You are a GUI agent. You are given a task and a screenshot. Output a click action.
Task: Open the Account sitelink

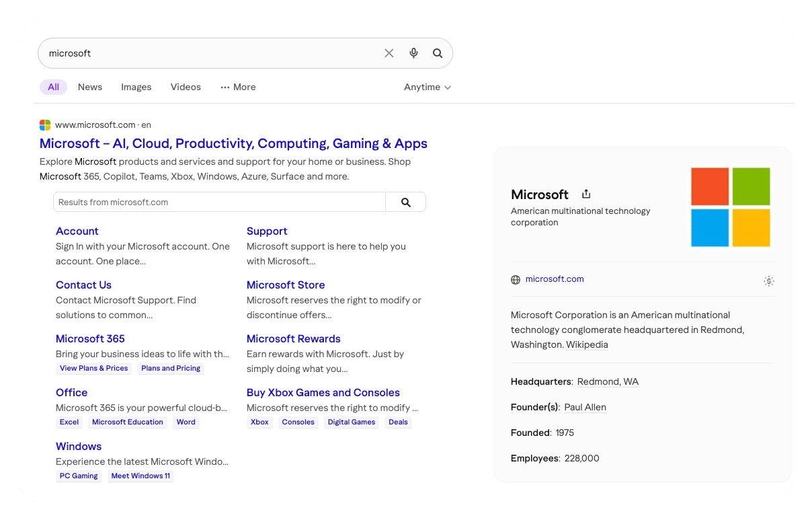tap(77, 231)
